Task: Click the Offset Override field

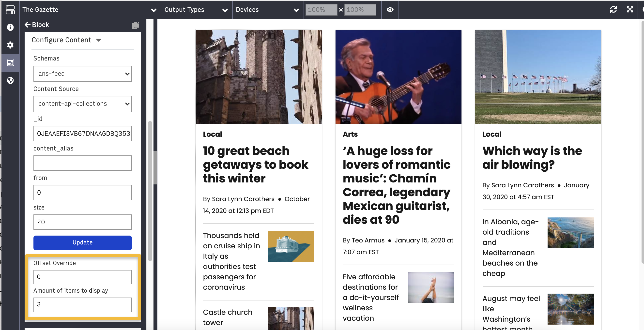Action: 82,277
